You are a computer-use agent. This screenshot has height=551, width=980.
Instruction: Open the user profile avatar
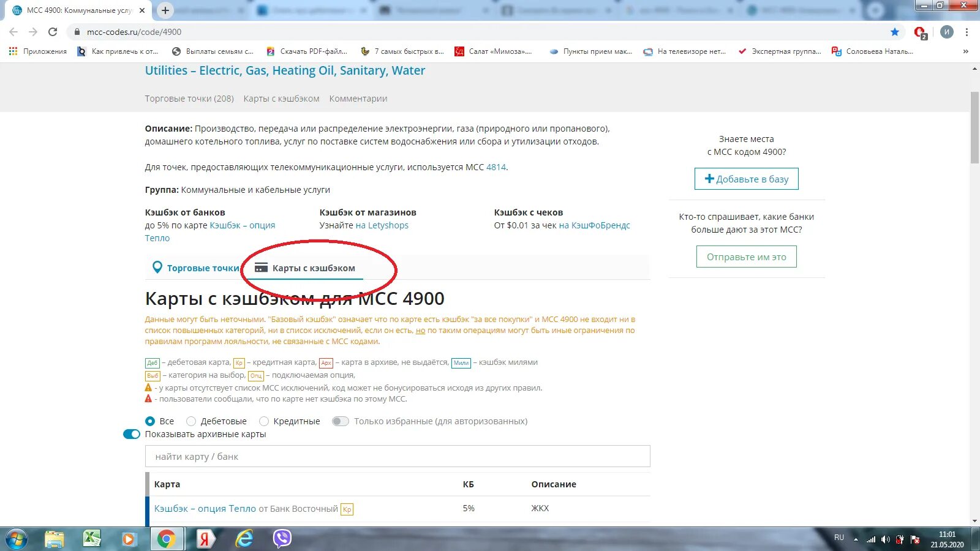click(947, 32)
